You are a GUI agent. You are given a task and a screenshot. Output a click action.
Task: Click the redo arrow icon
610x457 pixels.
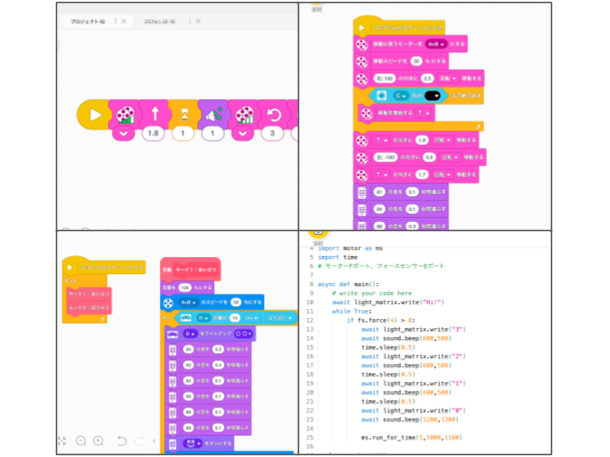pyautogui.click(x=140, y=441)
